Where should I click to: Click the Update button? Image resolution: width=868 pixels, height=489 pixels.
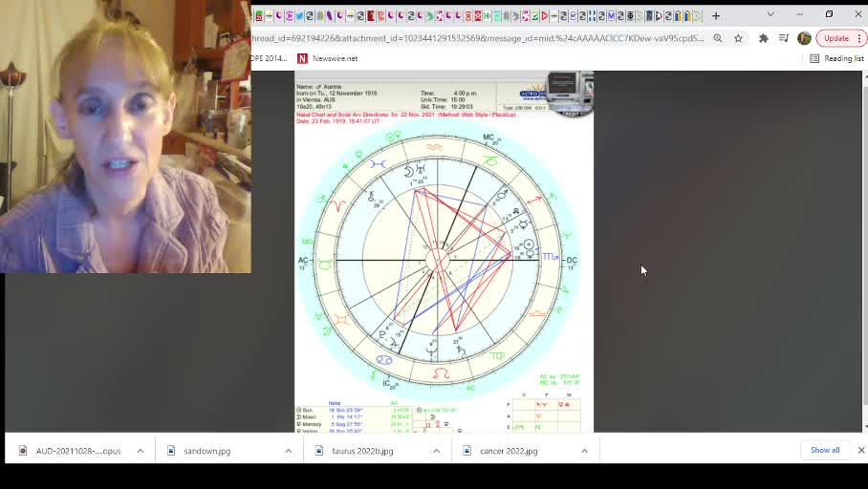(x=835, y=38)
